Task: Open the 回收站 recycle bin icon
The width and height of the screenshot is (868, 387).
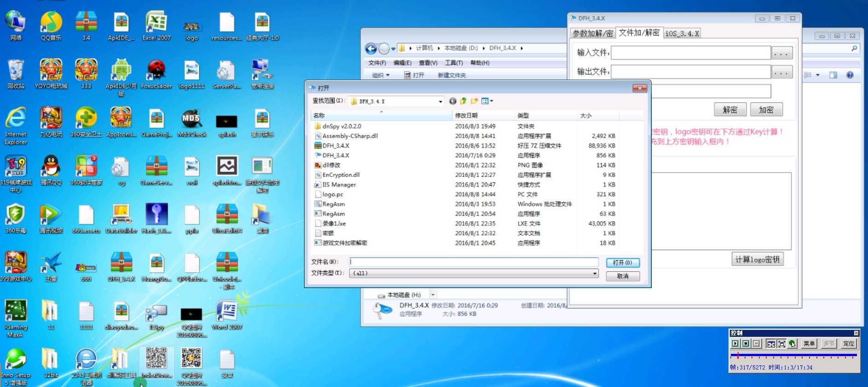Action: tap(16, 74)
